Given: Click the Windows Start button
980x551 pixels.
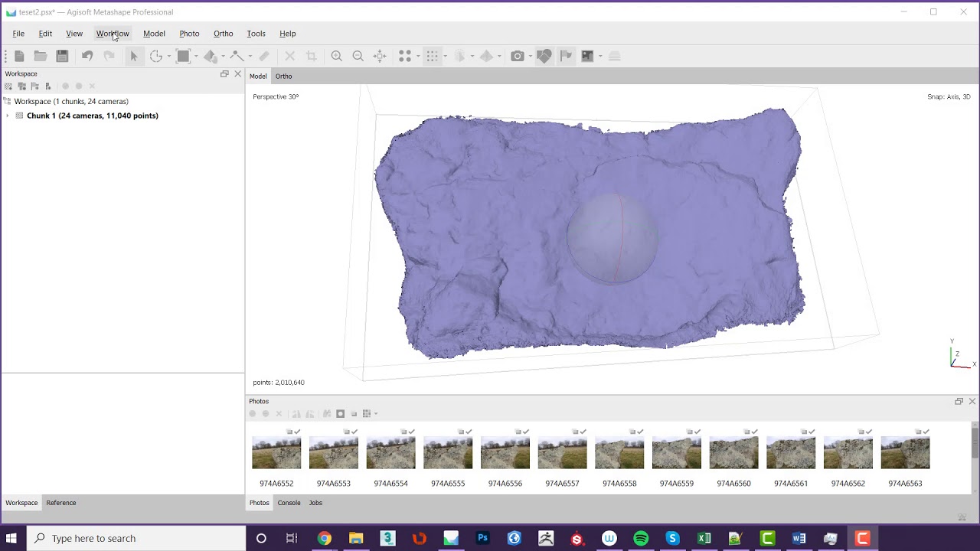Looking at the screenshot, I should [x=11, y=538].
